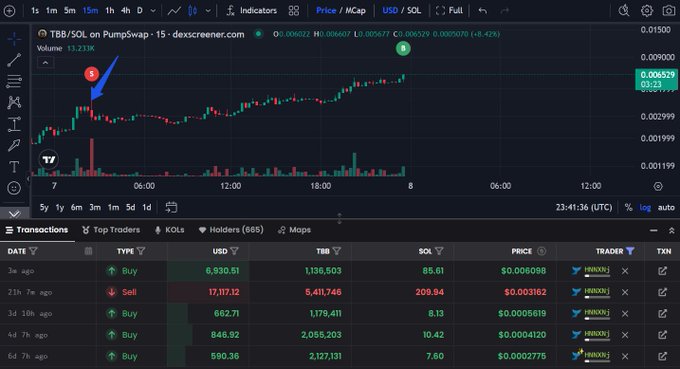Expand the timeframe dropdown chevron
Viewport: 680px width, 369px height.
[x=153, y=11]
